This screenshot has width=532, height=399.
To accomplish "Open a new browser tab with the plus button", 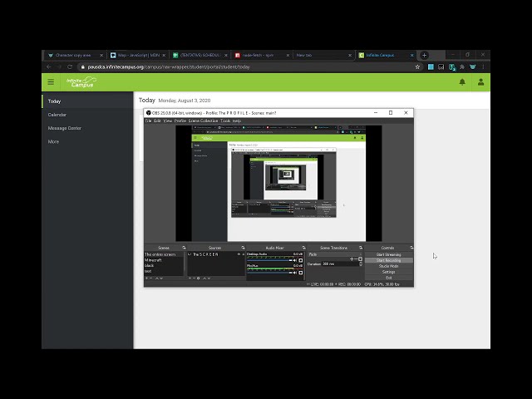I will click(x=424, y=55).
